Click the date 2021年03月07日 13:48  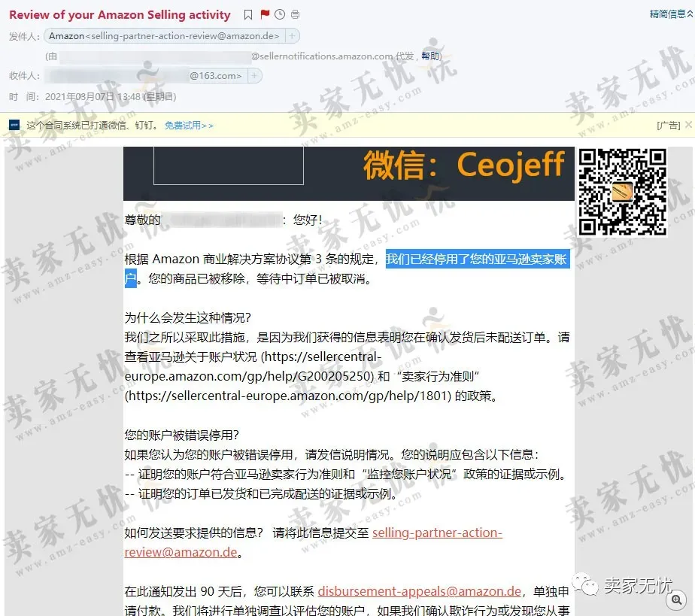pyautogui.click(x=93, y=96)
